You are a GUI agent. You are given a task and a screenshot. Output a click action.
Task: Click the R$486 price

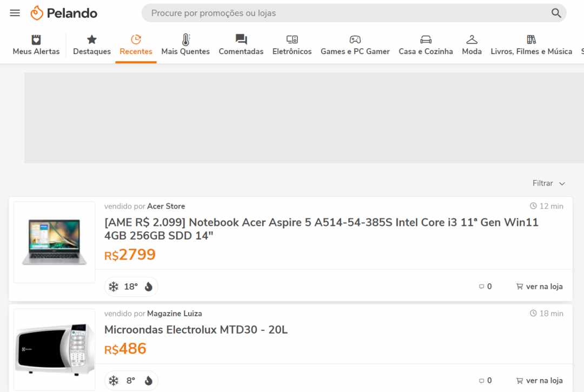[125, 349]
